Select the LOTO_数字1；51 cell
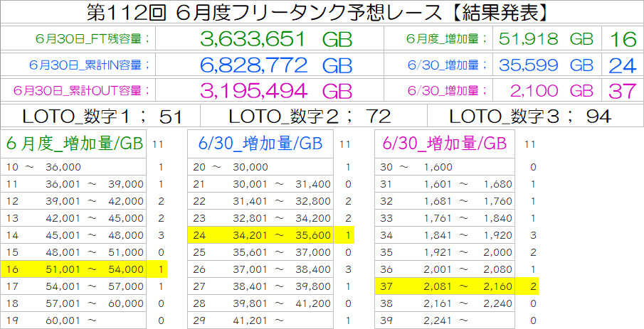 tap(101, 117)
